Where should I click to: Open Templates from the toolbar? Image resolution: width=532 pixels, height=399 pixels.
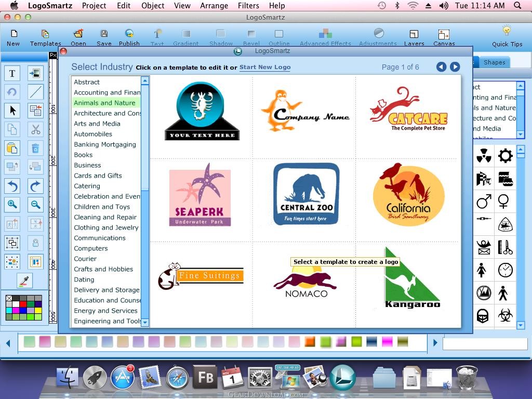[46, 37]
